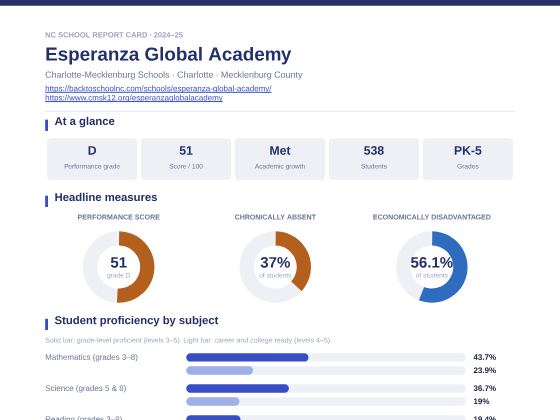This screenshot has width=560, height=420.
Task: Click the ECONOMICALLY DISADVANTAGED chart label
Action: [x=431, y=217]
